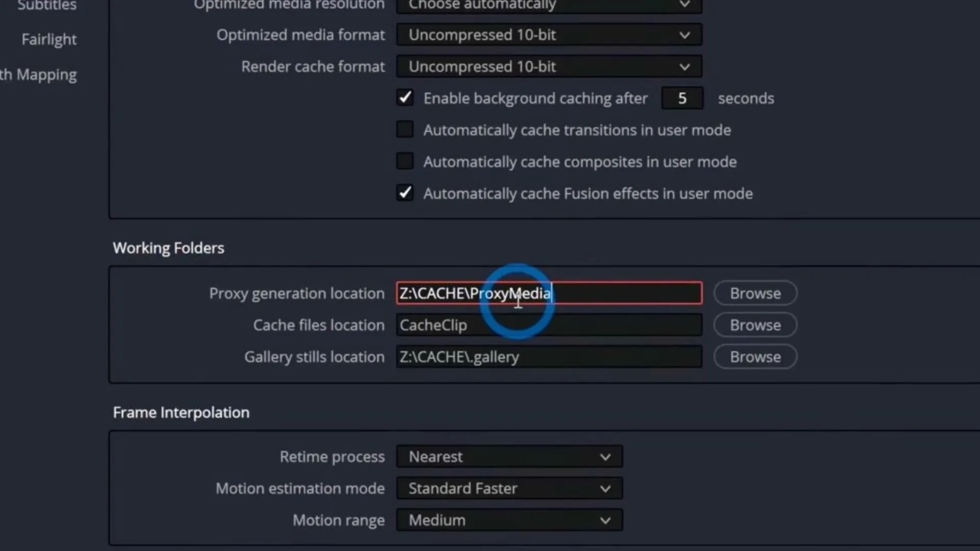Disable the Enable background caching checkbox
Image resolution: width=980 pixels, height=551 pixels.
point(405,98)
